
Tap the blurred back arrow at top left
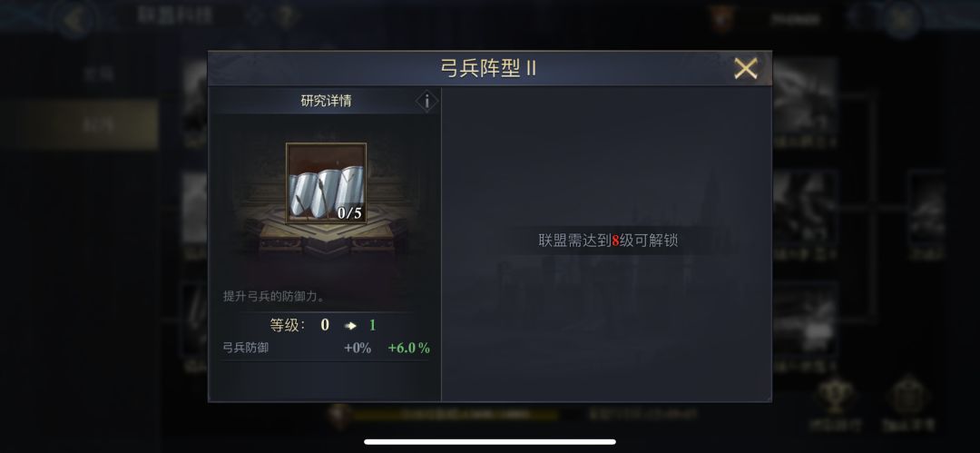pyautogui.click(x=75, y=19)
